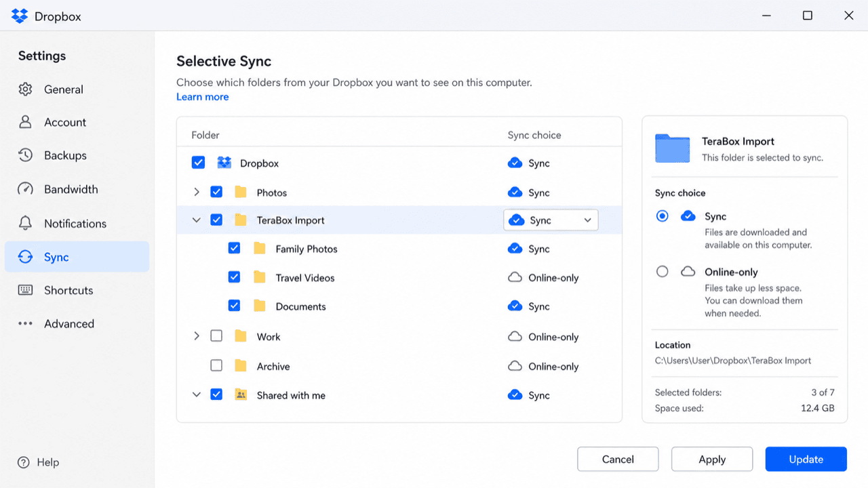Click the Advanced three-dots icon
868x488 pixels.
pyautogui.click(x=25, y=323)
